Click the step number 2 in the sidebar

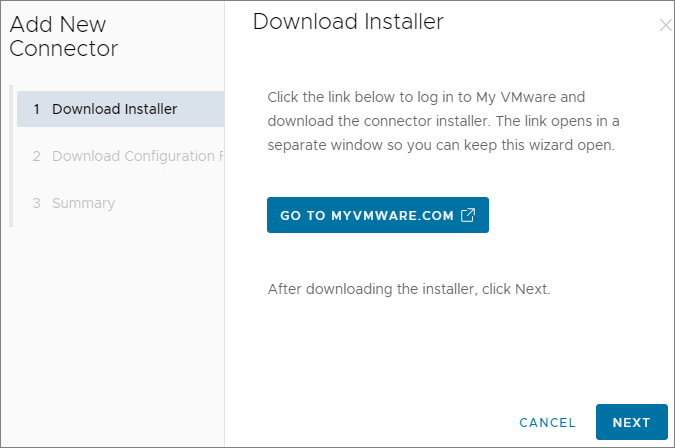click(x=37, y=156)
